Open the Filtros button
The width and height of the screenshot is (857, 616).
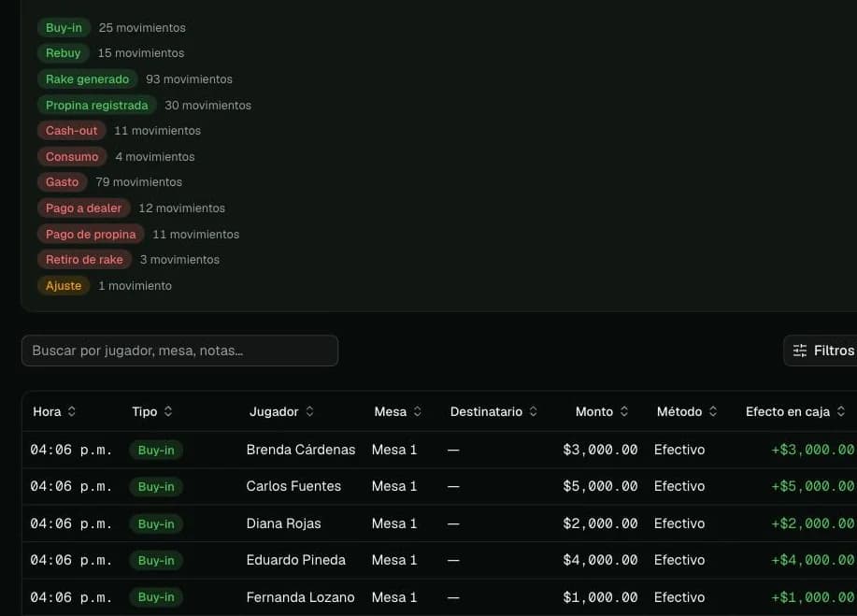pyautogui.click(x=821, y=351)
